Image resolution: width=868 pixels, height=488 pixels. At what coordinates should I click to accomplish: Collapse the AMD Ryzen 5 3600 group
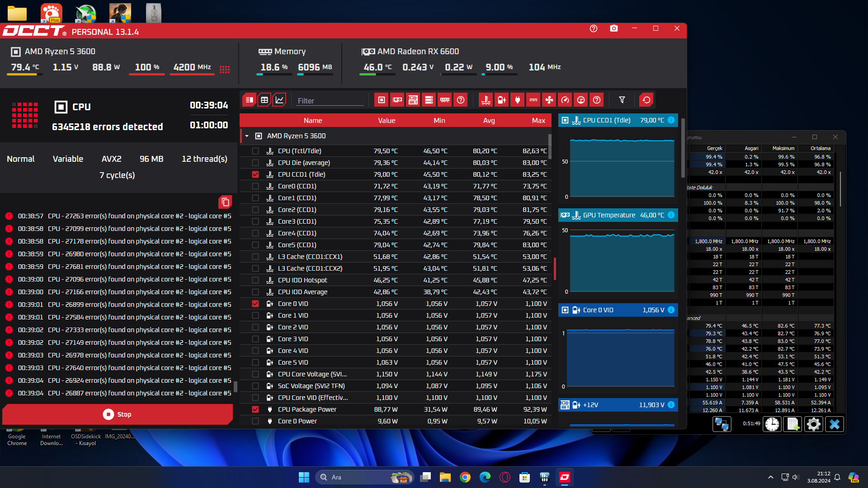pyautogui.click(x=247, y=136)
